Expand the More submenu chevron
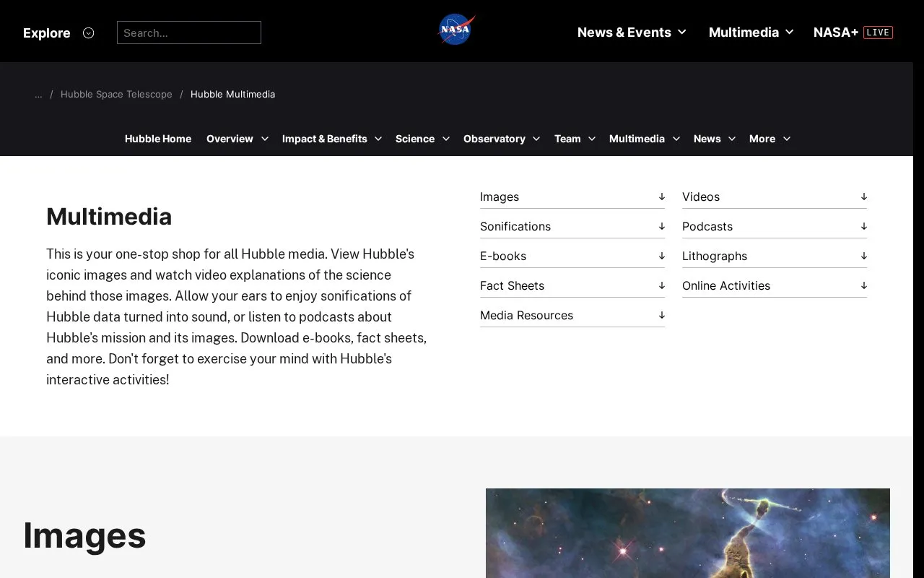Viewport: 924px width, 578px height. click(787, 139)
